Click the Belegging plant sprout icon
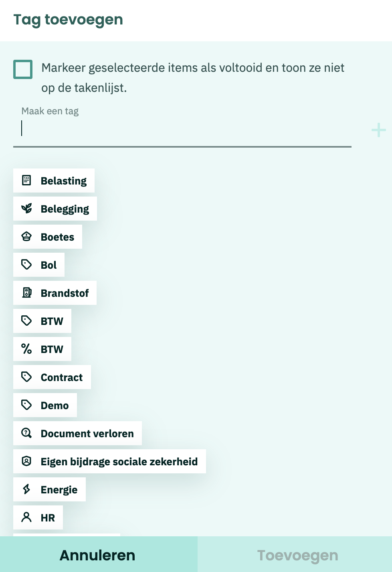This screenshot has width=392, height=572. click(26, 209)
